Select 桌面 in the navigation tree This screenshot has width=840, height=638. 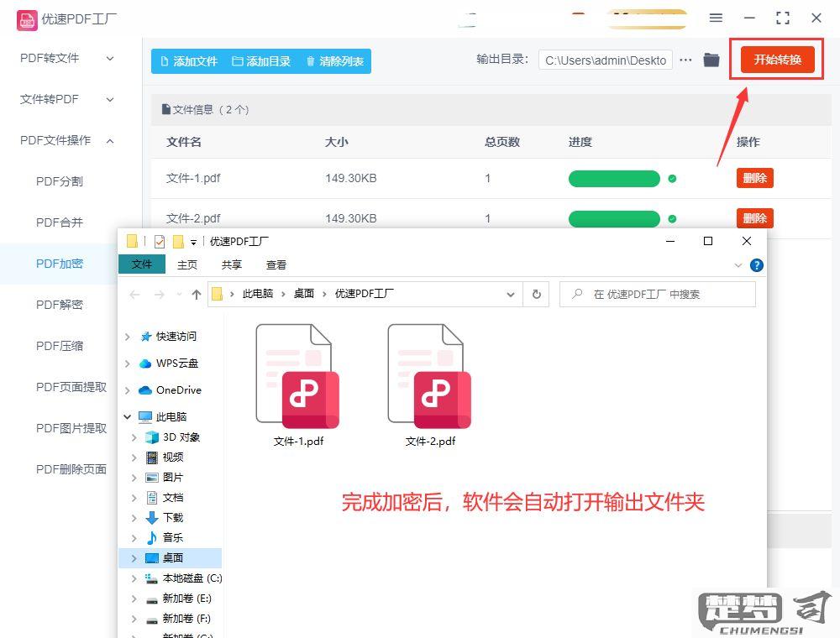click(172, 558)
